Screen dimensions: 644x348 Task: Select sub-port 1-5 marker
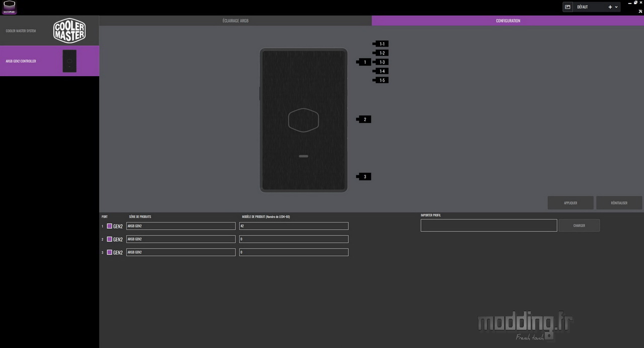tap(381, 80)
